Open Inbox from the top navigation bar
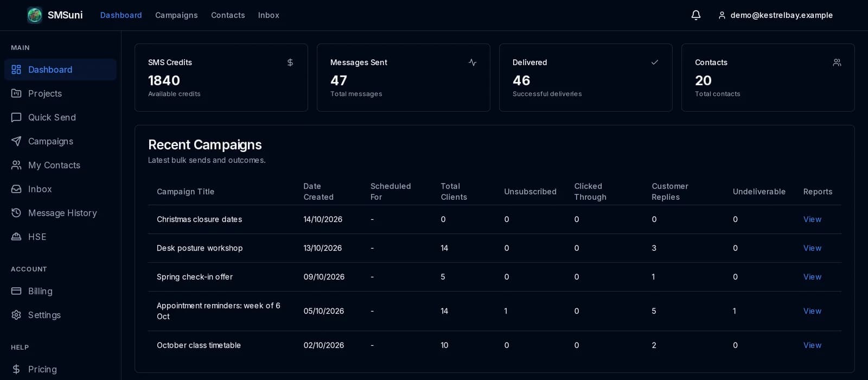 [269, 15]
